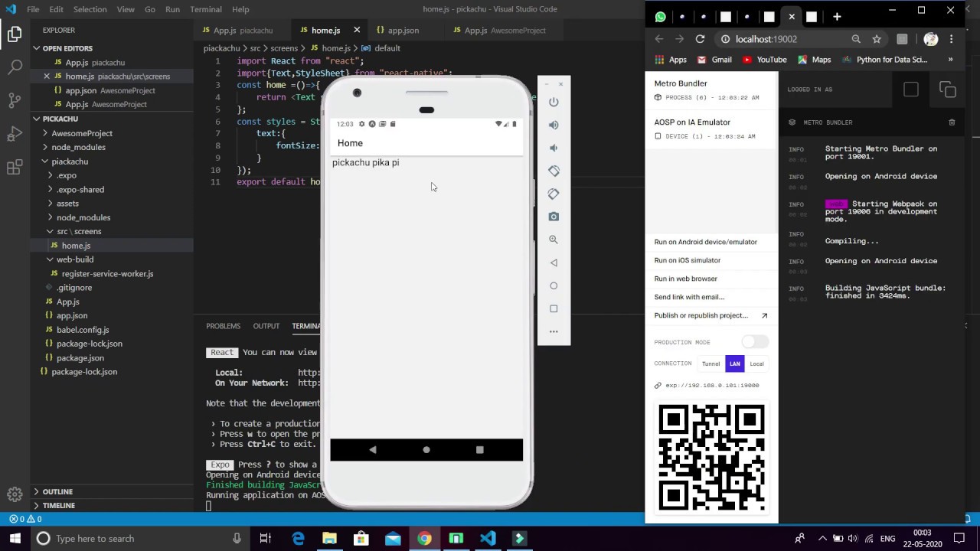Viewport: 980px width, 551px height.
Task: Open the File menu
Action: click(33, 9)
